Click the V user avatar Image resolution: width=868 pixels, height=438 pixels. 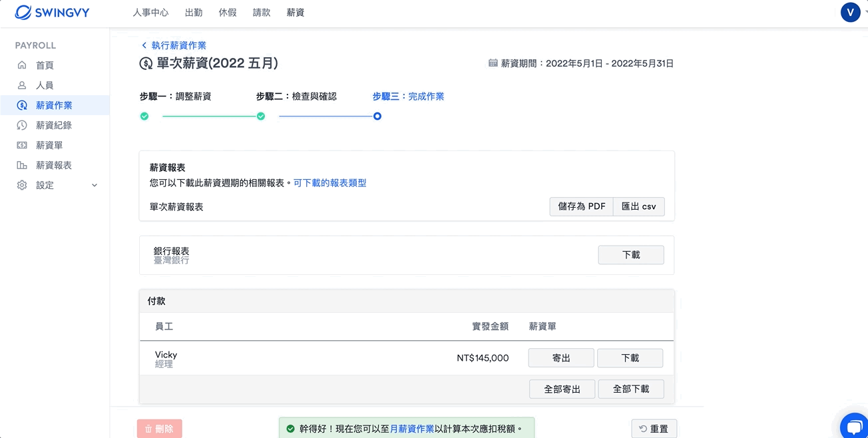coord(850,13)
